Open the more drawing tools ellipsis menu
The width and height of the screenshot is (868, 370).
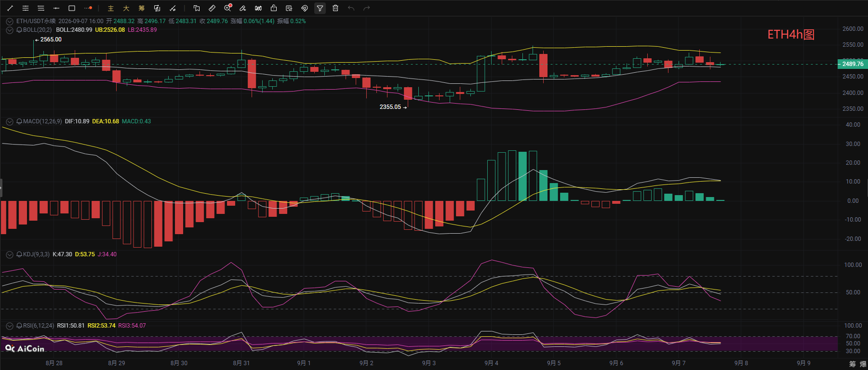88,8
